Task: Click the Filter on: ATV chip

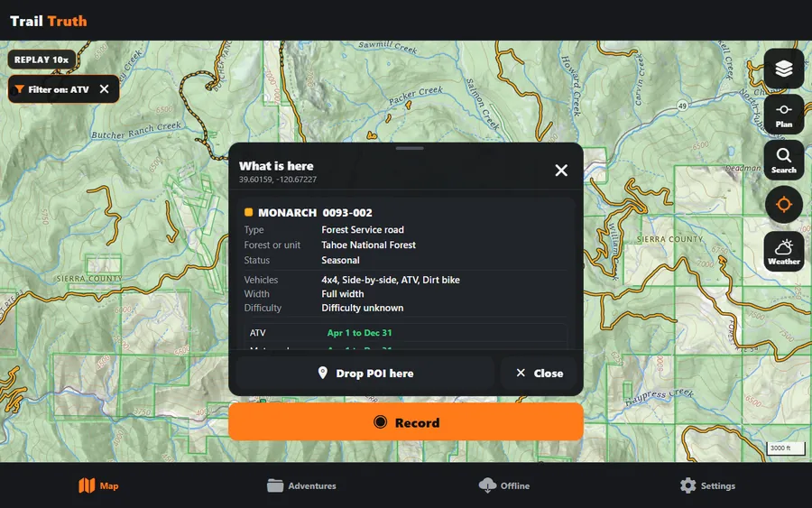Action: (x=63, y=89)
